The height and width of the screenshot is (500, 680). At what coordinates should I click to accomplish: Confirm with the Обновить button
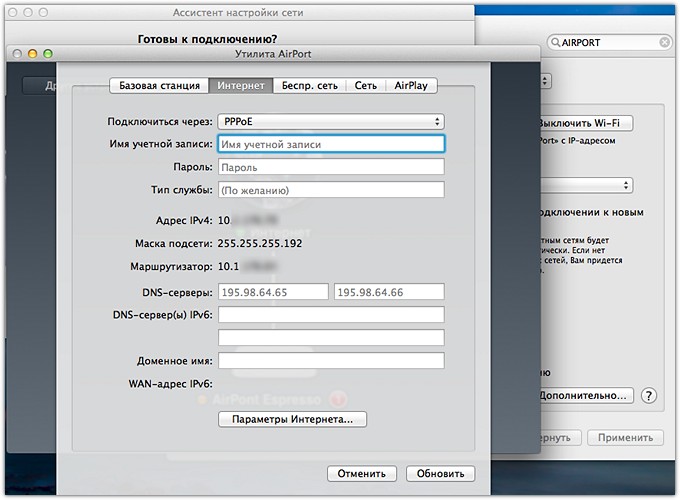(x=440, y=474)
